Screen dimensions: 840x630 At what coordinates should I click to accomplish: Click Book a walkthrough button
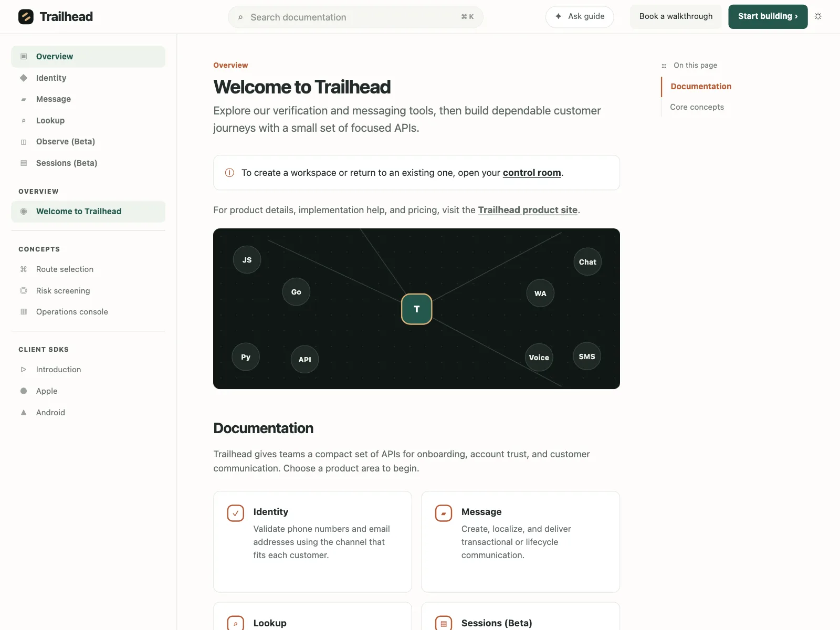pos(676,16)
